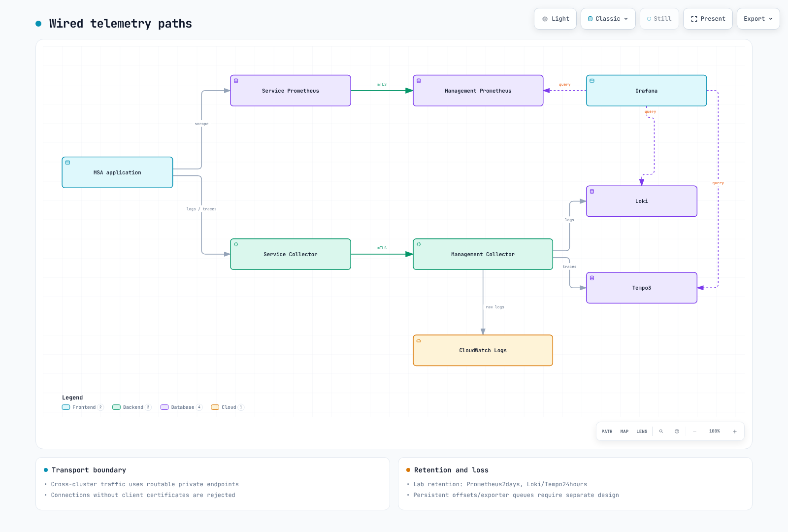Click the Cloud legend color swatch
788x532 pixels.
215,407
